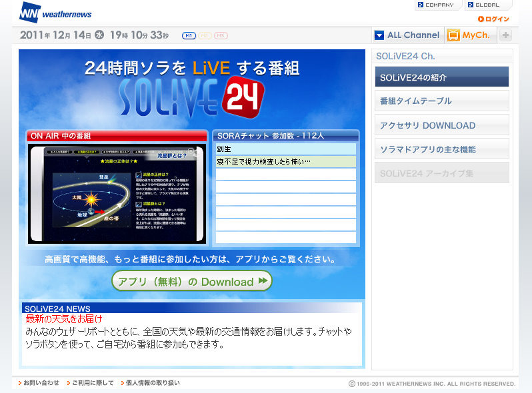Click SOLiVE24 アーカイブ集 menu item
The width and height of the screenshot is (532, 393).
click(x=442, y=173)
